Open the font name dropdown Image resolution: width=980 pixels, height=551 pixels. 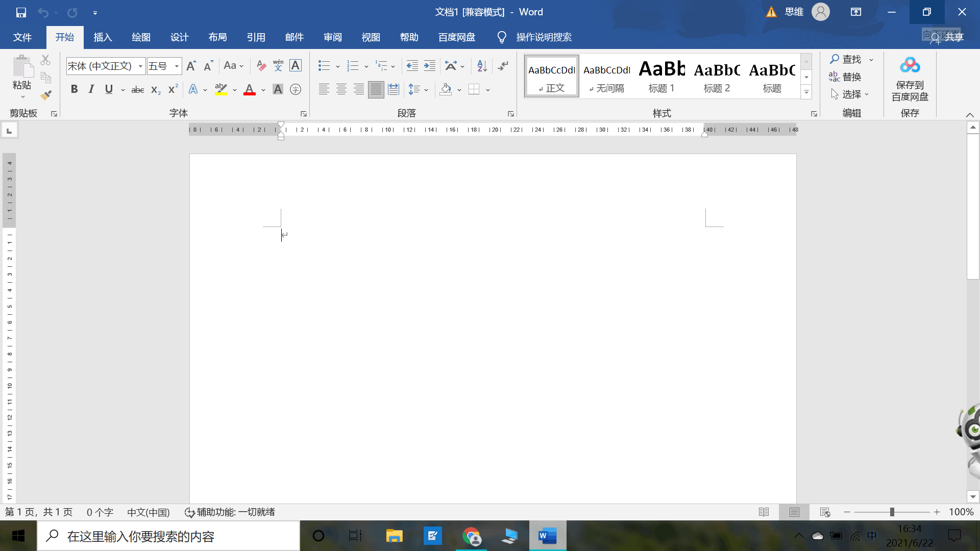tap(140, 66)
